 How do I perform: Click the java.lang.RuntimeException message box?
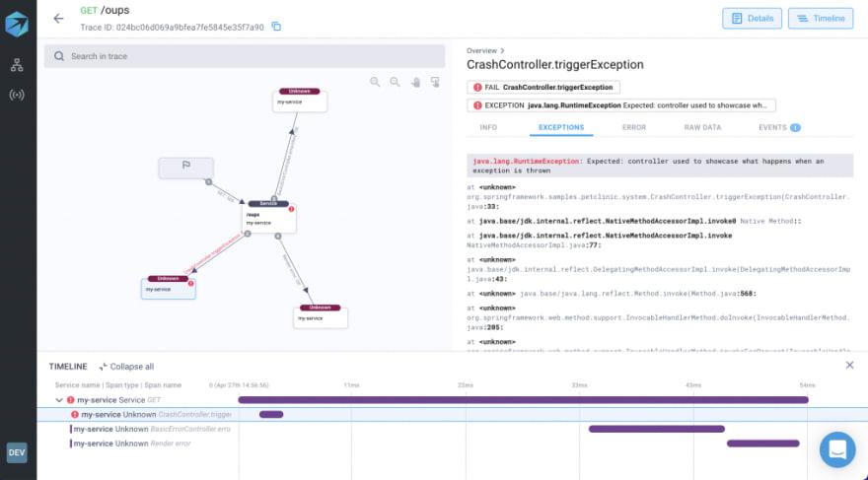coord(660,166)
